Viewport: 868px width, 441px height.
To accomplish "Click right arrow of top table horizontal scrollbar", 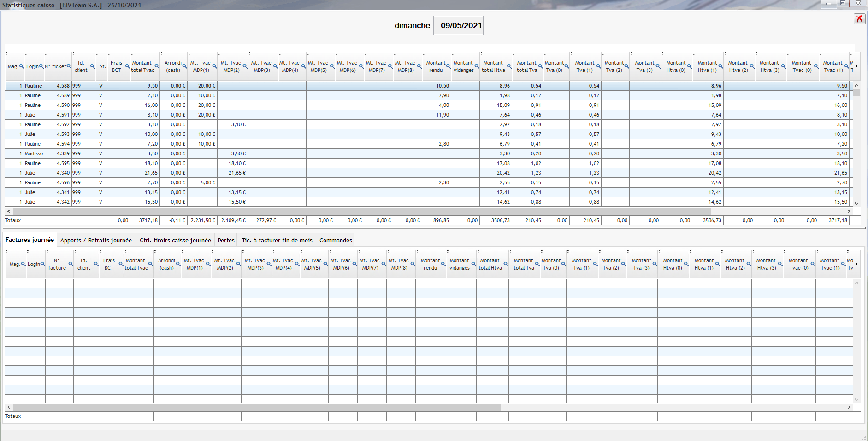I will (849, 211).
